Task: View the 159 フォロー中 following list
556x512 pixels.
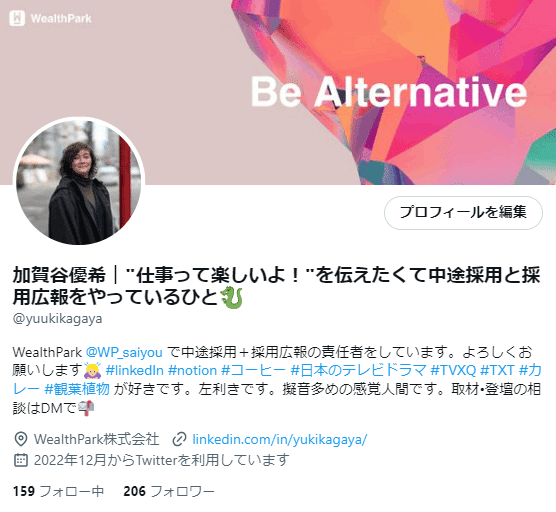Action: [59, 491]
